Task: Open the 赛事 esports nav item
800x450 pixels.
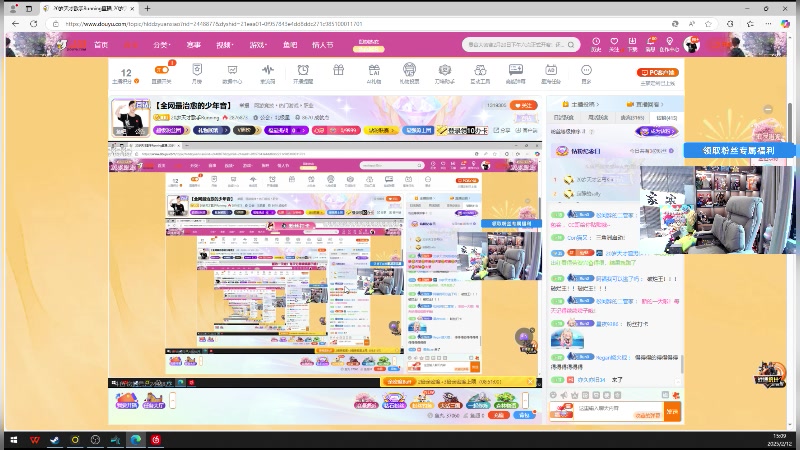Action: [x=193, y=45]
